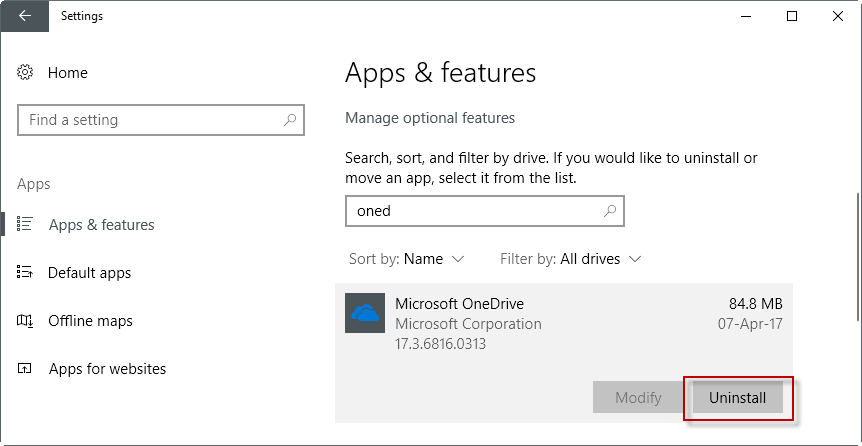This screenshot has height=446, width=862.
Task: Click the magnifier in Find a setting
Action: [290, 119]
